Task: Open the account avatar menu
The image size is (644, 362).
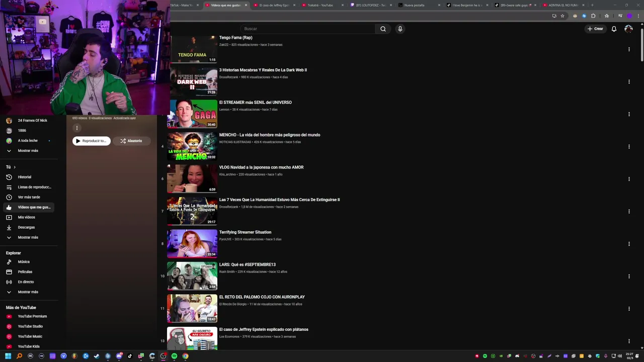Action: point(628,29)
